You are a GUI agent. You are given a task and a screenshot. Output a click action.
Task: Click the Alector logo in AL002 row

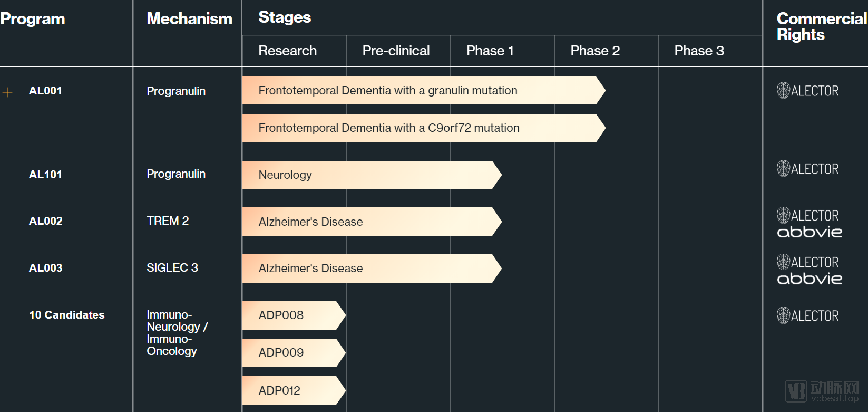[x=807, y=215]
